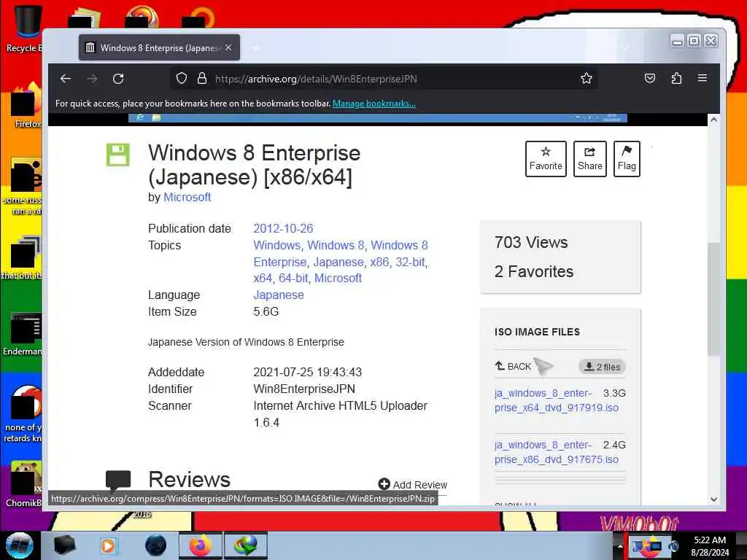
Task: Select the Enderman desktop icon
Action: [23, 334]
